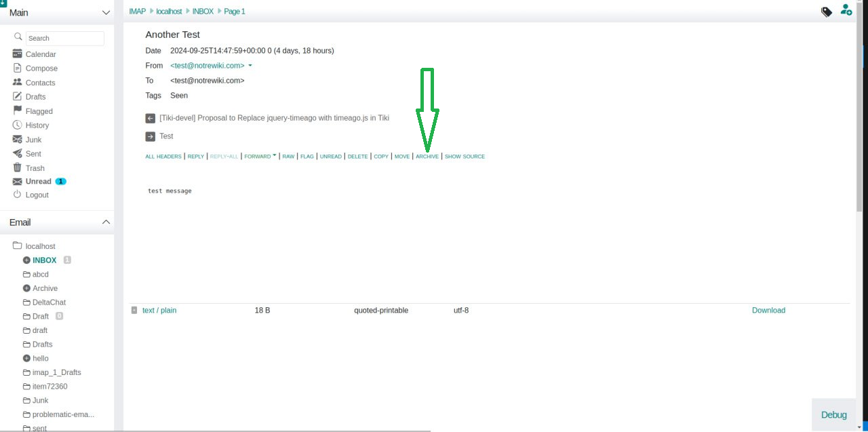The image size is (868, 432).
Task: Collapse the Main section chevron
Action: 106,12
